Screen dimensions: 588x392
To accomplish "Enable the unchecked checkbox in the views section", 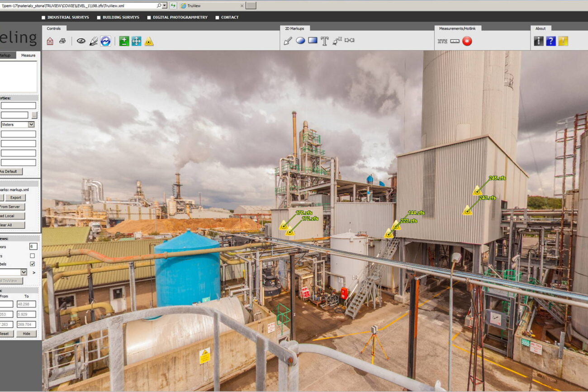I will [x=32, y=255].
